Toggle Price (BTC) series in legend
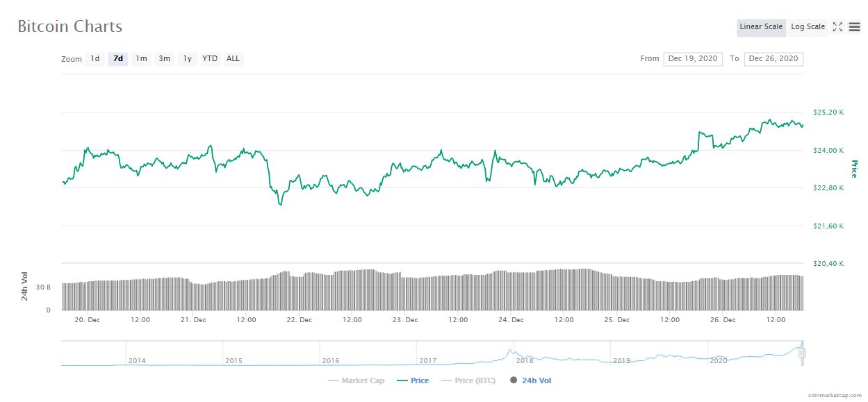Screen dimensions: 868x402 point(468,380)
